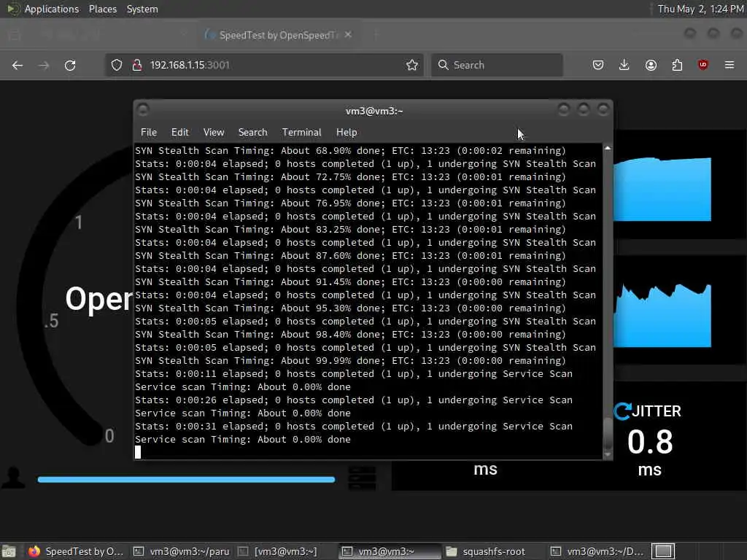The image size is (747, 560).
Task: Save page to Pocket
Action: (598, 65)
